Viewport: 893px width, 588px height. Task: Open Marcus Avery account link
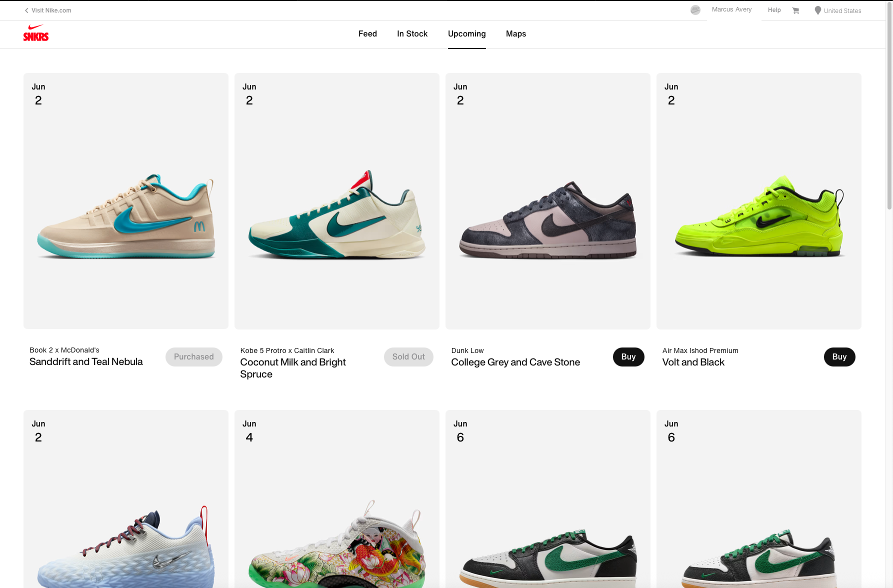tap(731, 9)
